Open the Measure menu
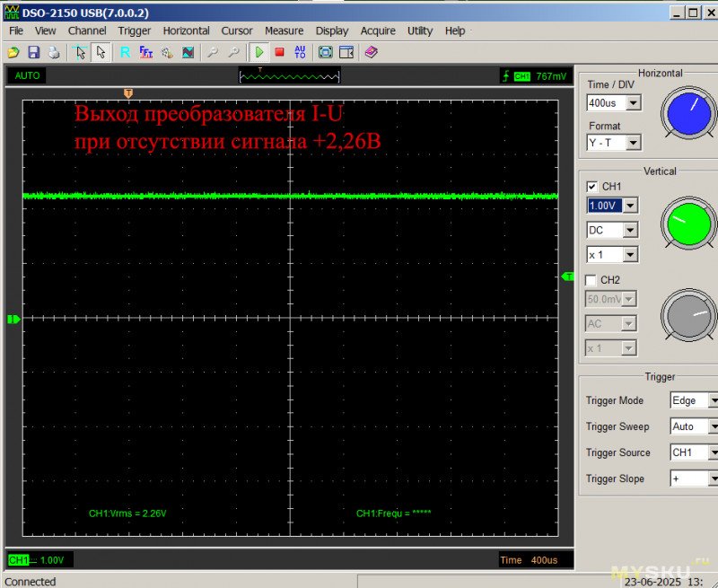Image resolution: width=718 pixels, height=588 pixels. point(284,31)
